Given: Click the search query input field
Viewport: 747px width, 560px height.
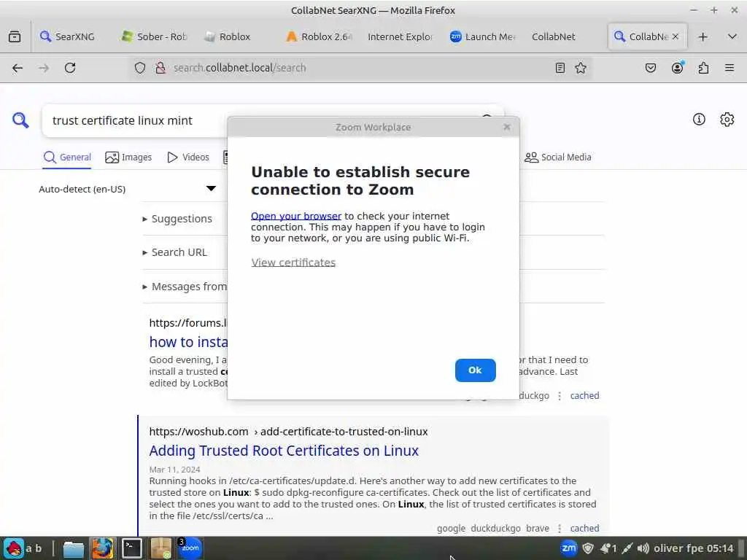Looking at the screenshot, I should [136, 120].
